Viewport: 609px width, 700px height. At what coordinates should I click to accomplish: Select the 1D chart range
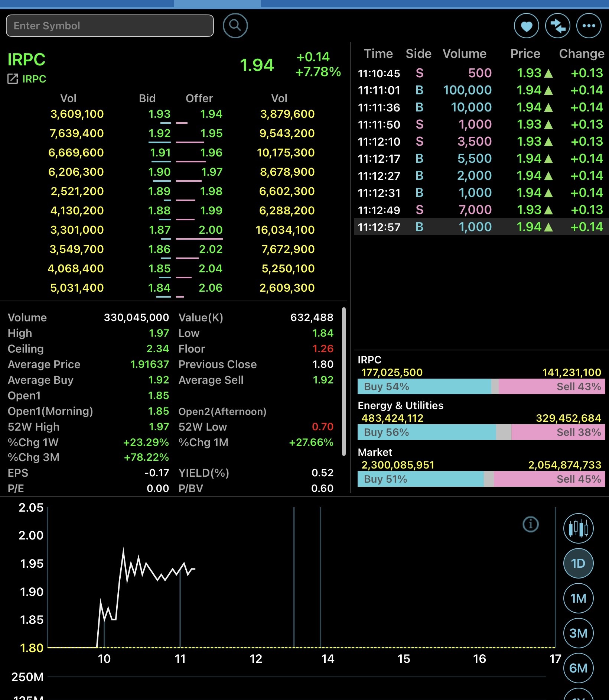point(578,563)
